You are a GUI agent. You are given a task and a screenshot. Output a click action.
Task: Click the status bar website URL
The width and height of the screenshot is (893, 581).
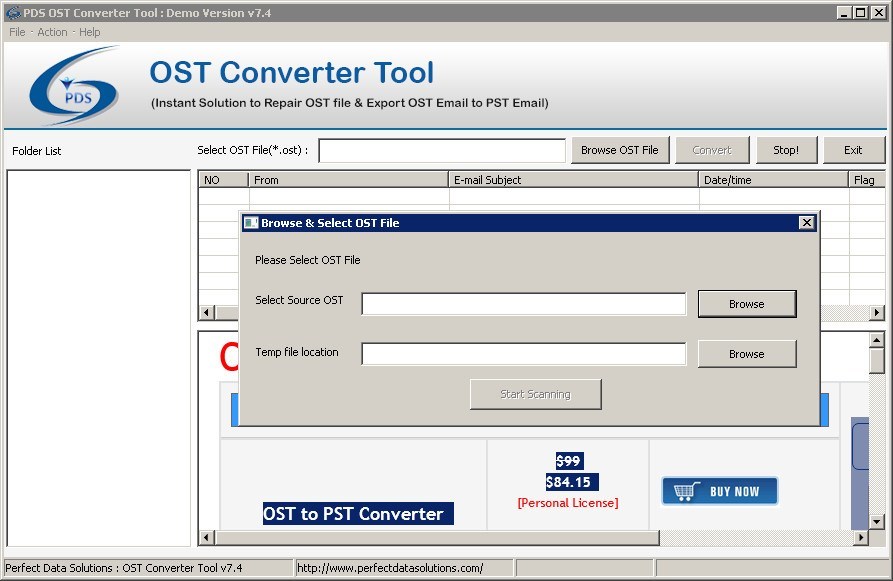click(x=390, y=568)
